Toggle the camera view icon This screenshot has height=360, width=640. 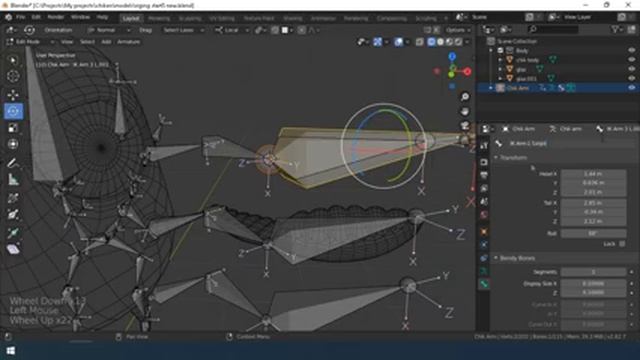pos(465,126)
